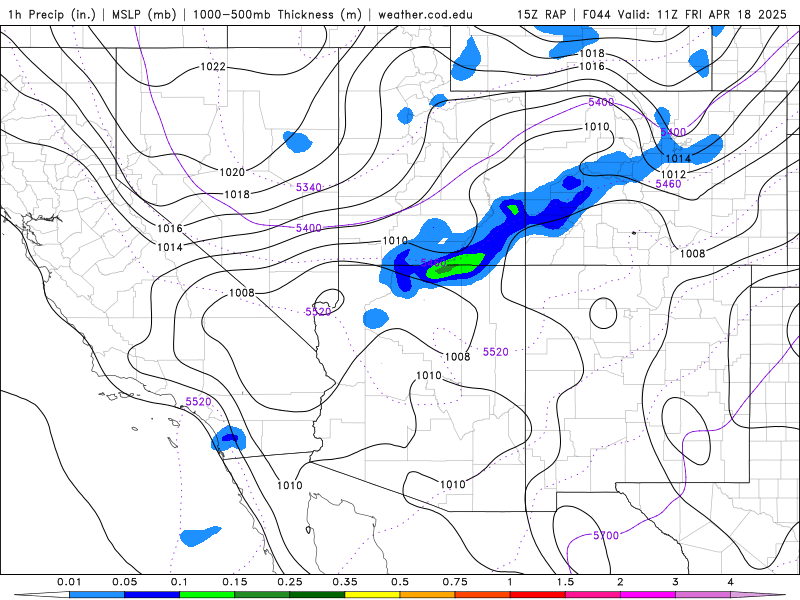Click the '0.01' legend value
The image size is (800, 600).
pos(69,582)
